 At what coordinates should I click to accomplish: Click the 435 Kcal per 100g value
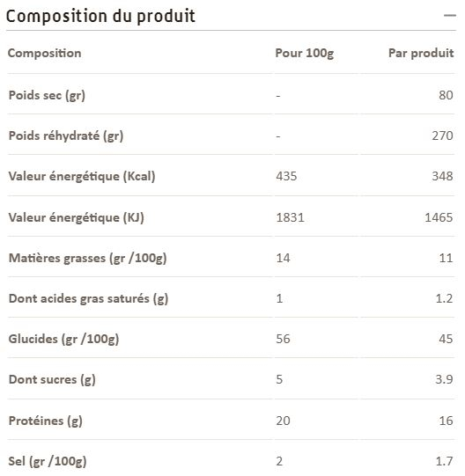(x=286, y=176)
